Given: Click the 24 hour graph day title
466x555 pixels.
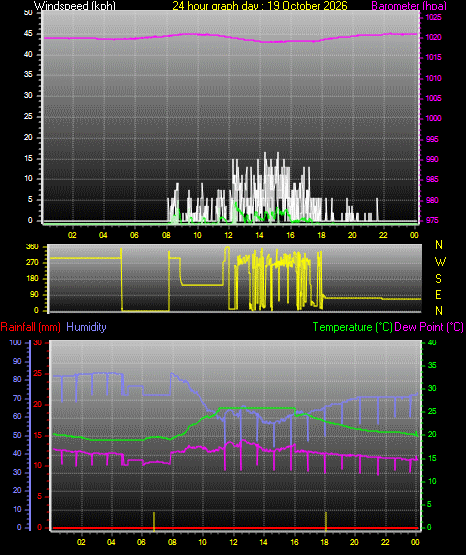Looking at the screenshot, I should click(260, 5).
